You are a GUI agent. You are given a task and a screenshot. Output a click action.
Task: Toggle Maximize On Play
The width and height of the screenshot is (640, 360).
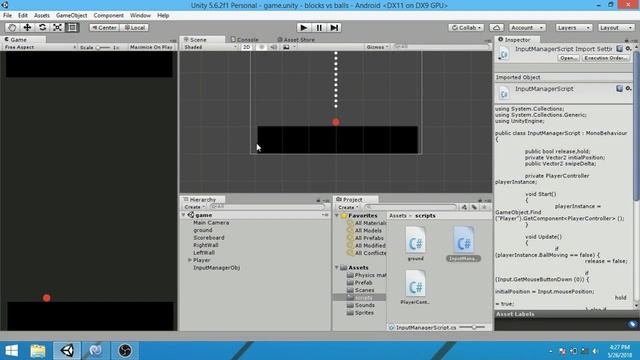pyautogui.click(x=151, y=47)
